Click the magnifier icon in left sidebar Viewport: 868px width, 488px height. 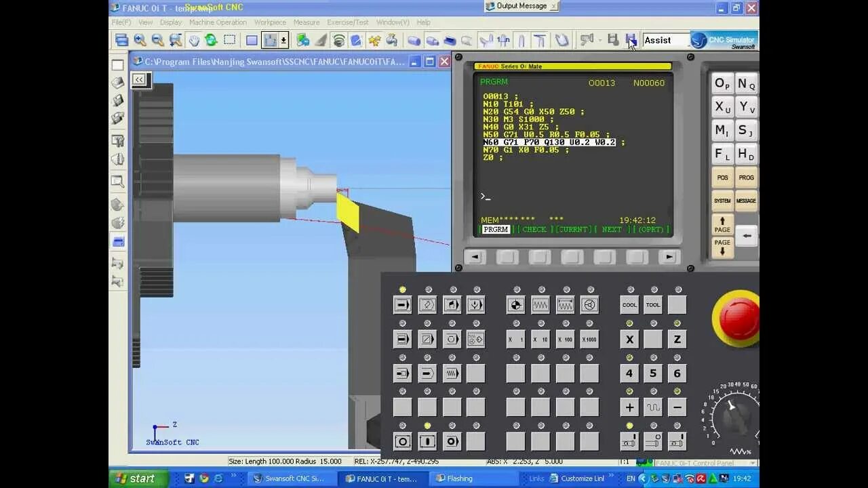click(x=118, y=181)
